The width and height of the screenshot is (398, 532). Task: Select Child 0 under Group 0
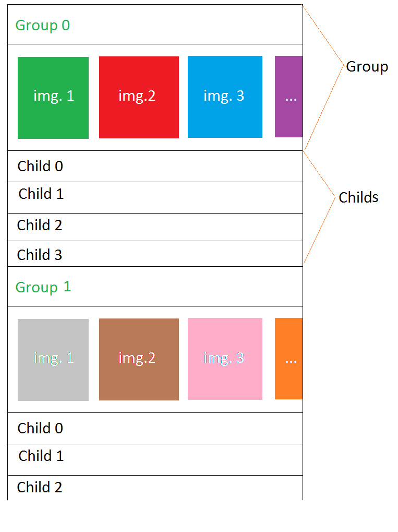(155, 166)
